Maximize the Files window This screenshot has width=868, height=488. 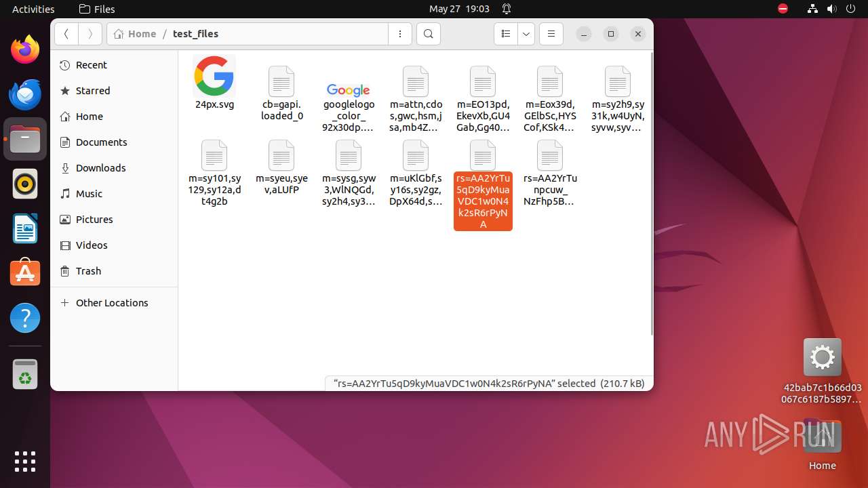[611, 34]
